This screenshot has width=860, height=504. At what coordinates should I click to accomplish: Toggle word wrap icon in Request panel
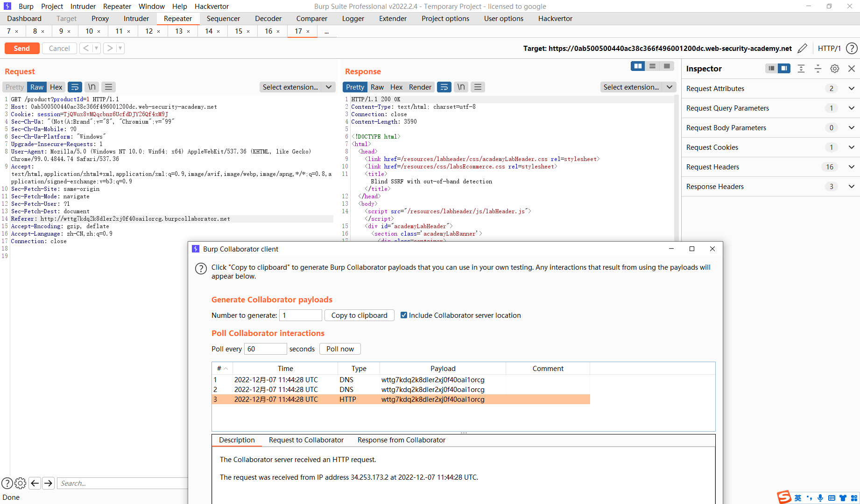[x=75, y=87]
